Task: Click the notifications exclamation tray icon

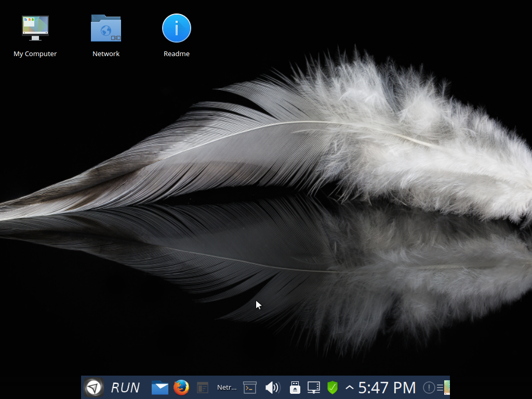Action: 429,388
